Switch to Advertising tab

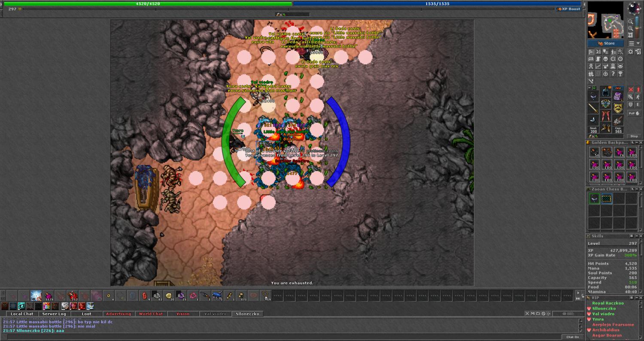tap(118, 314)
